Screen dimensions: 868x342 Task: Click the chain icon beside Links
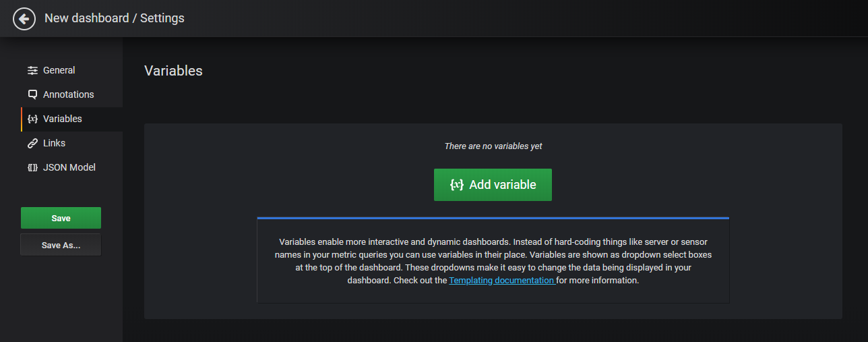click(x=32, y=143)
